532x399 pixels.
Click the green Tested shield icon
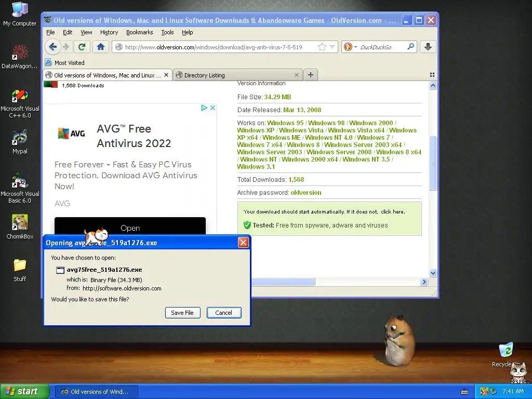247,225
